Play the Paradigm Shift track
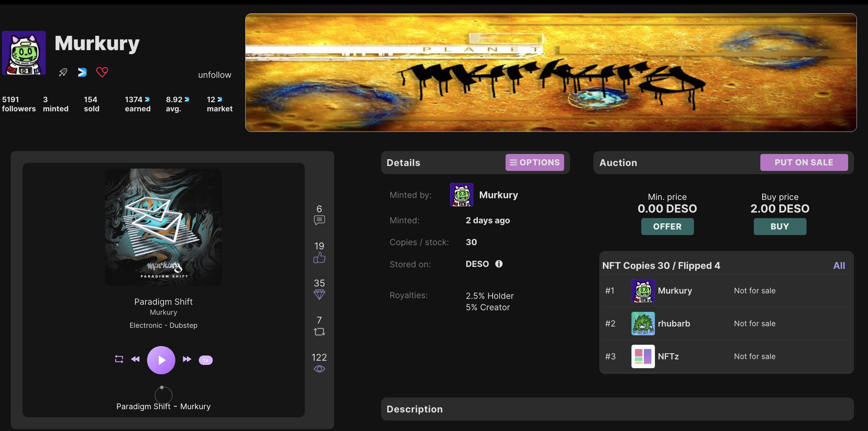The width and height of the screenshot is (868, 431). click(161, 360)
